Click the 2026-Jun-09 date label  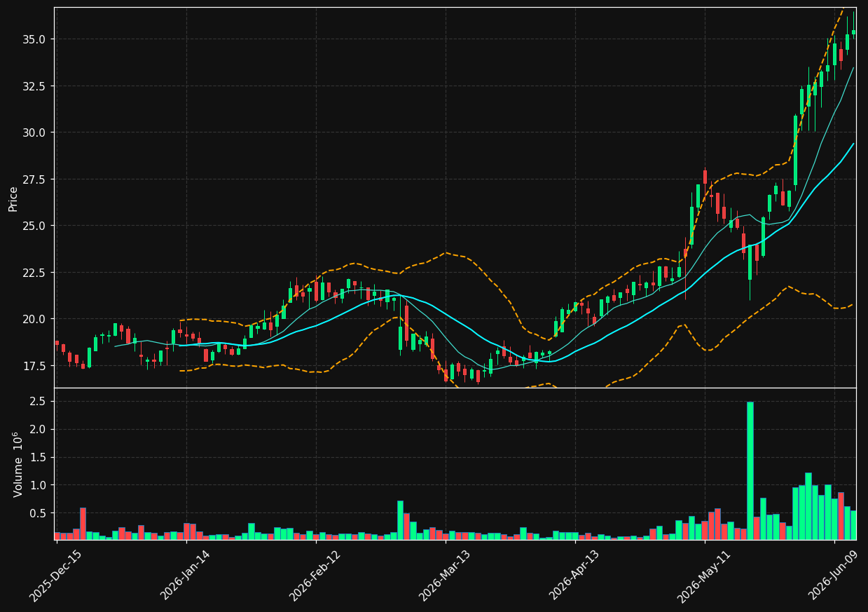pyautogui.click(x=834, y=576)
